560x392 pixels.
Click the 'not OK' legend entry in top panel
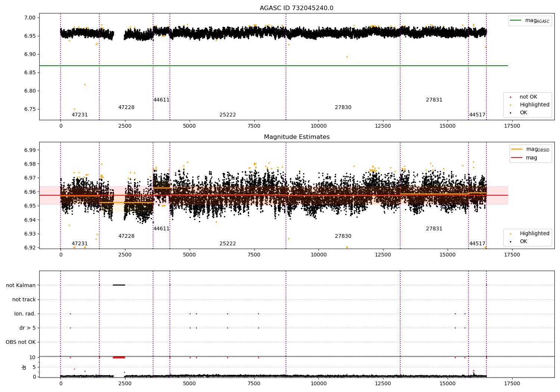tap(524, 97)
